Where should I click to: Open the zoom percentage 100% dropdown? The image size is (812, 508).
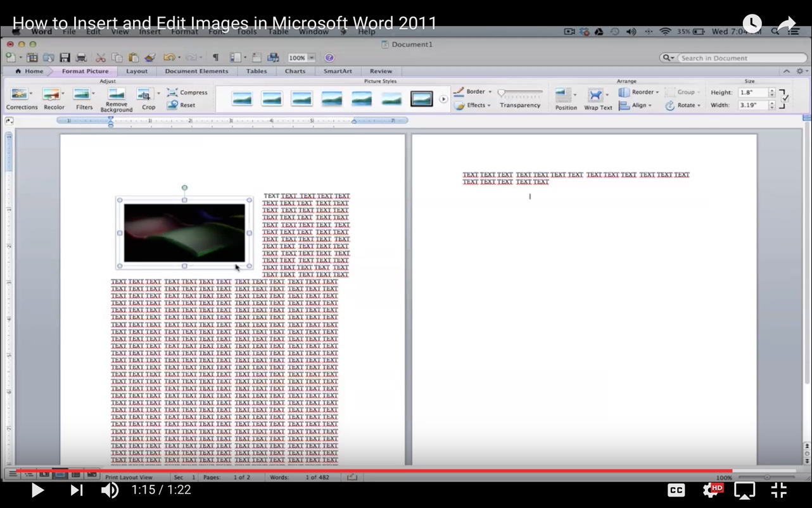pyautogui.click(x=302, y=58)
